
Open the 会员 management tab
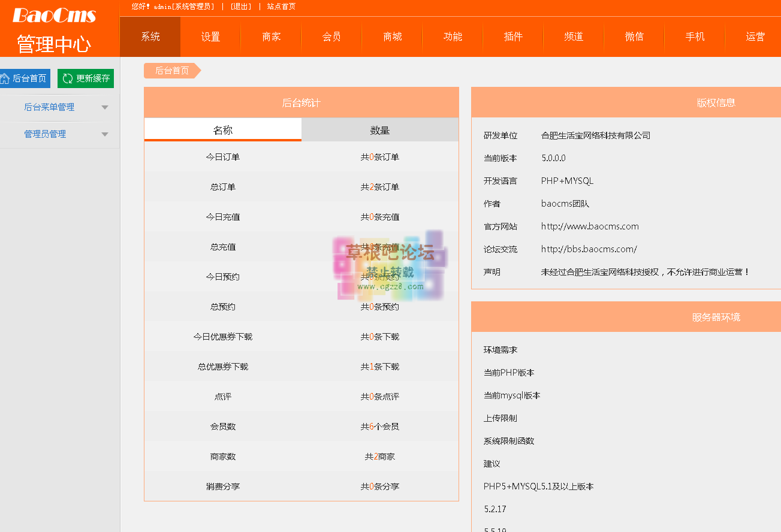coord(331,37)
